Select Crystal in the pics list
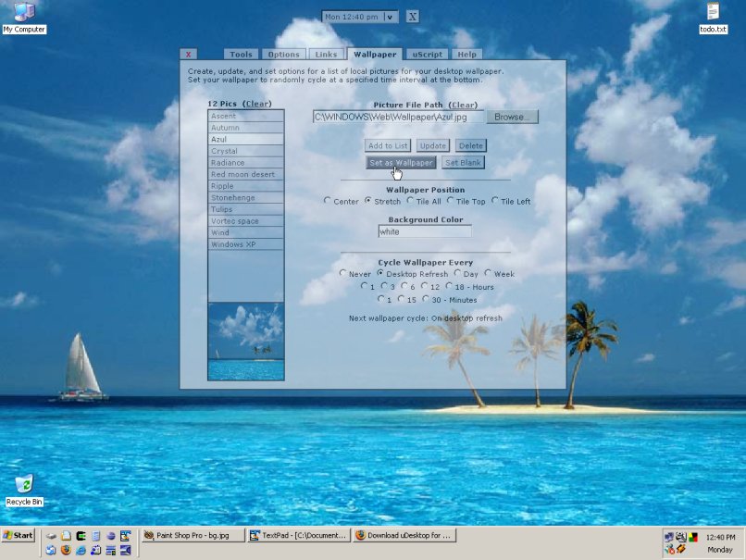The height and width of the screenshot is (560, 746). point(246,151)
